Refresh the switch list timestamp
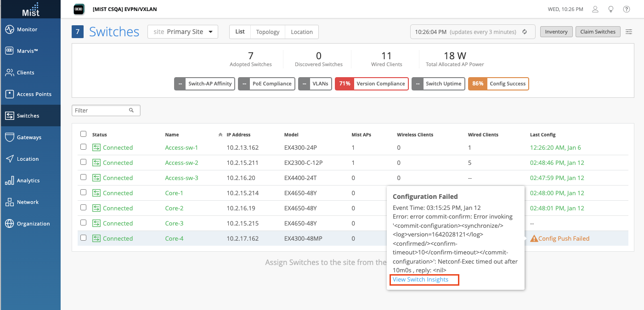This screenshot has height=310, width=644. [525, 32]
